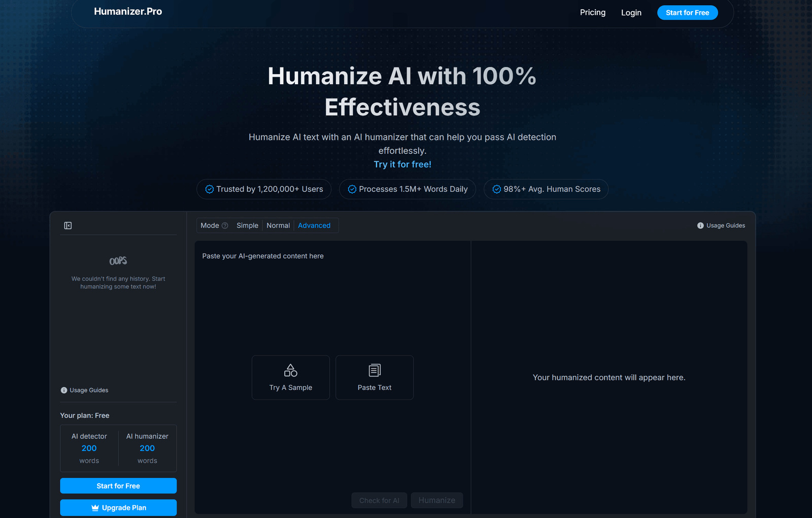Click the Upgrade Plan button

tap(118, 508)
